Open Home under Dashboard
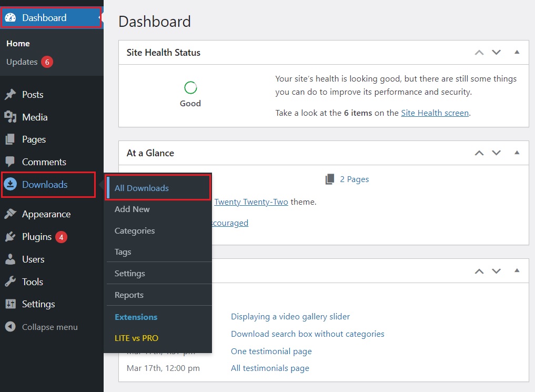 point(18,44)
